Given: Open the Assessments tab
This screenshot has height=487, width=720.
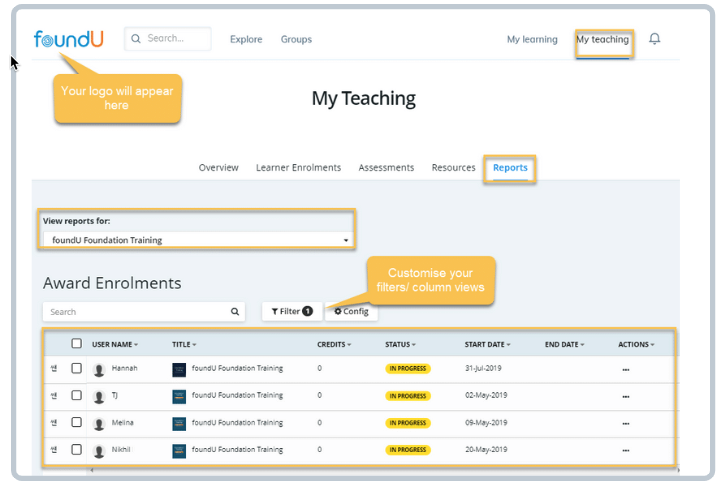Looking at the screenshot, I should [386, 168].
